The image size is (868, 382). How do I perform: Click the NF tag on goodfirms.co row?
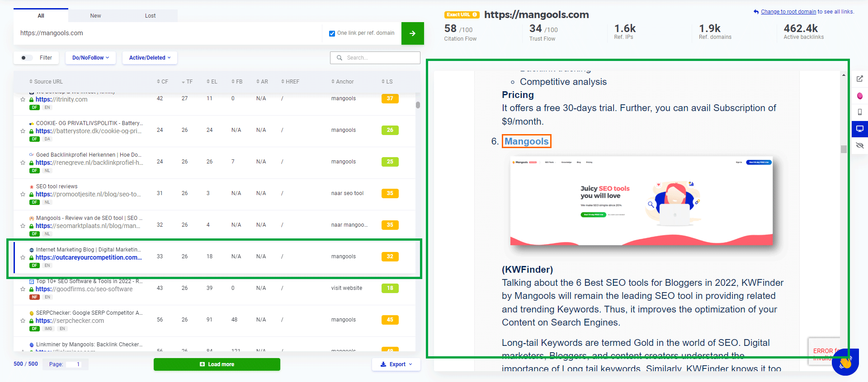tap(34, 297)
